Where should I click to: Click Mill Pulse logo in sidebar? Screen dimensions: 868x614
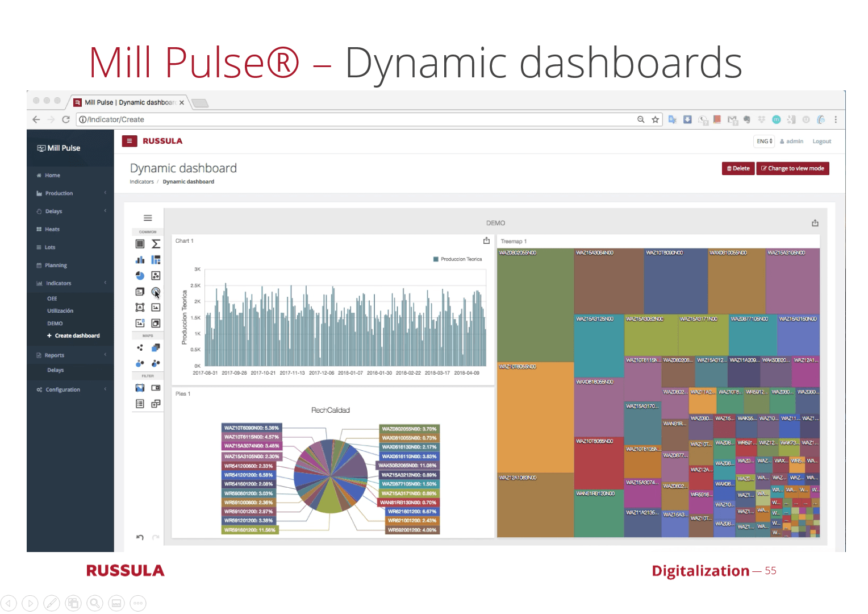click(x=59, y=148)
